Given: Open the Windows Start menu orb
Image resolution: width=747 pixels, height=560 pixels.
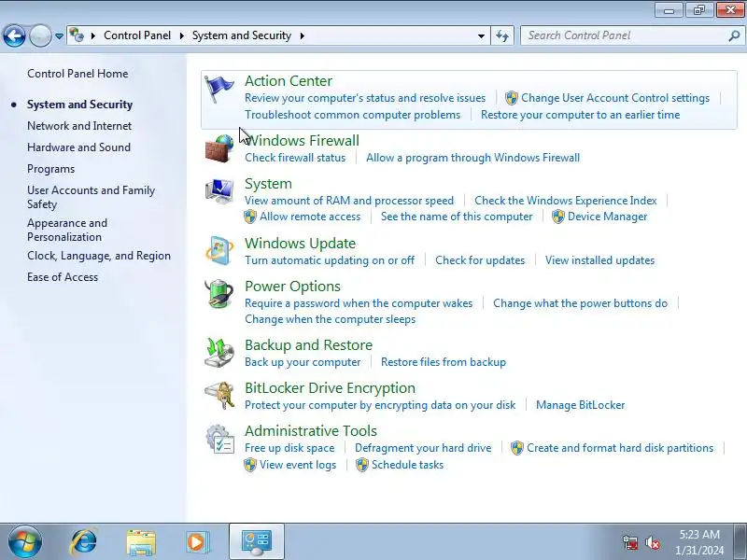Looking at the screenshot, I should (25, 541).
